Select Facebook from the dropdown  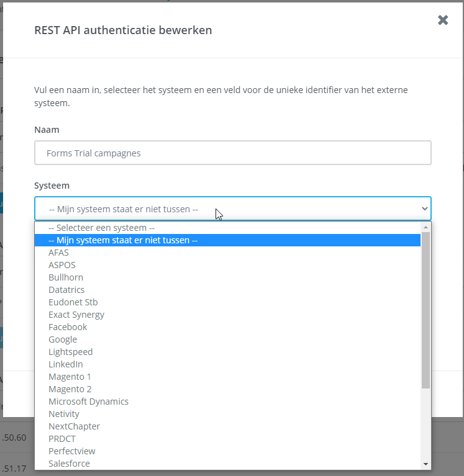pyautogui.click(x=68, y=327)
